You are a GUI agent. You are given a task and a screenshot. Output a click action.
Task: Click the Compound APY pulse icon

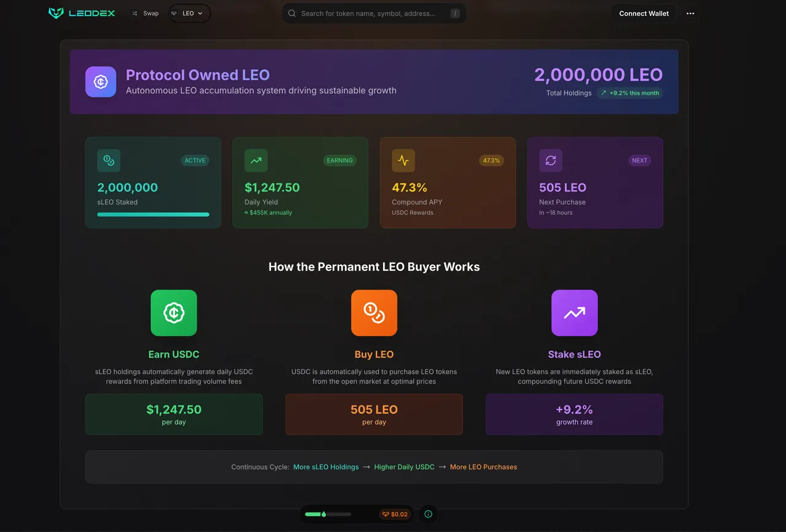point(403,160)
